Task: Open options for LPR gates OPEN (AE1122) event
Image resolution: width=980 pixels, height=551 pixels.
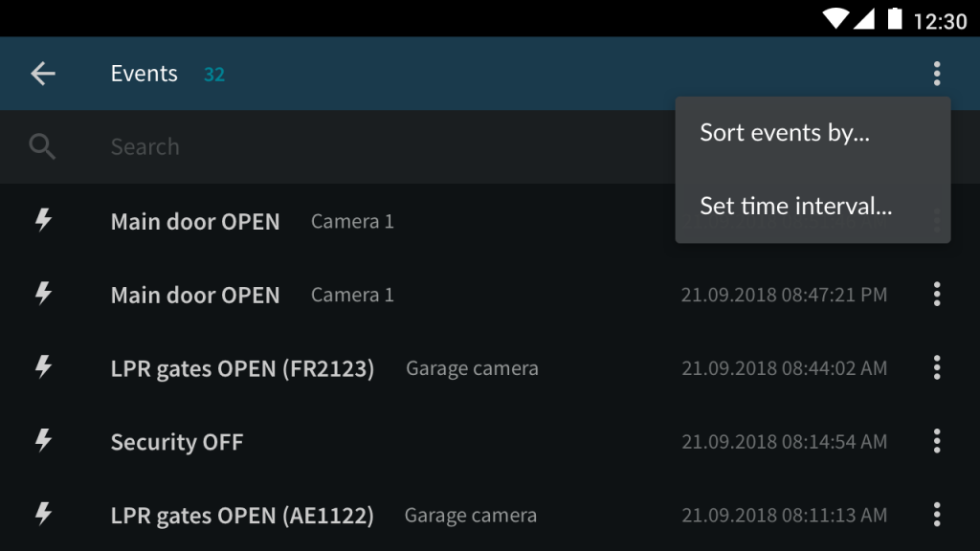Action: [936, 515]
